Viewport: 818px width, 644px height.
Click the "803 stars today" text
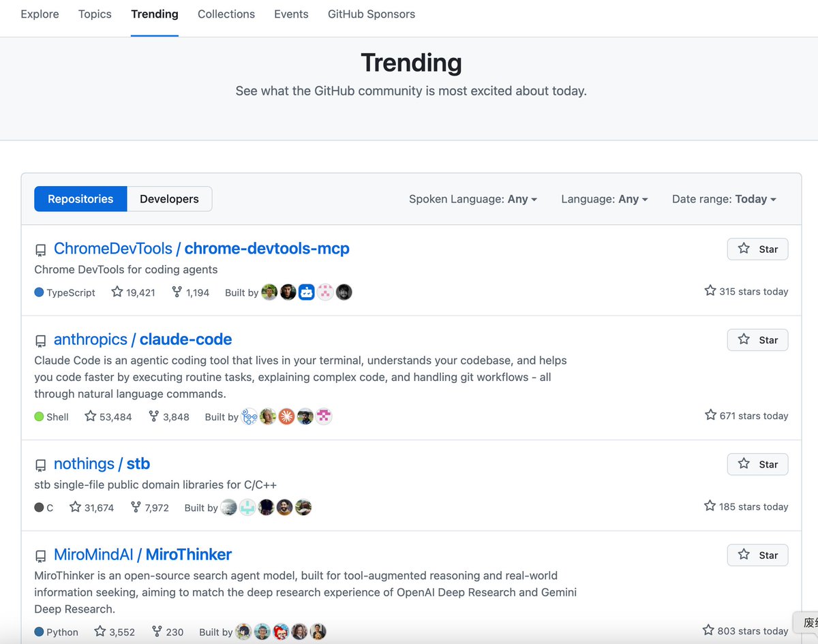pyautogui.click(x=745, y=631)
